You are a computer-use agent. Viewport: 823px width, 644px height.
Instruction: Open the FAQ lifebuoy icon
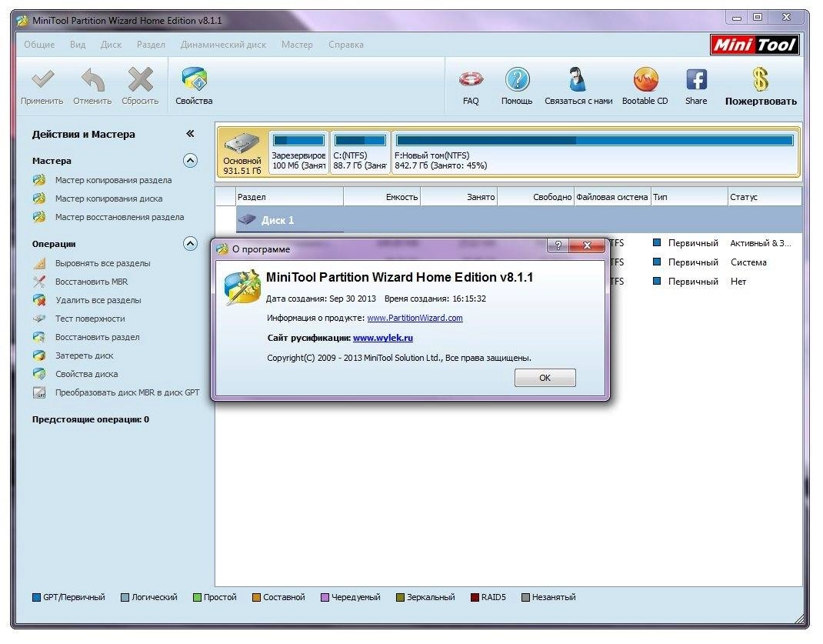(x=471, y=80)
